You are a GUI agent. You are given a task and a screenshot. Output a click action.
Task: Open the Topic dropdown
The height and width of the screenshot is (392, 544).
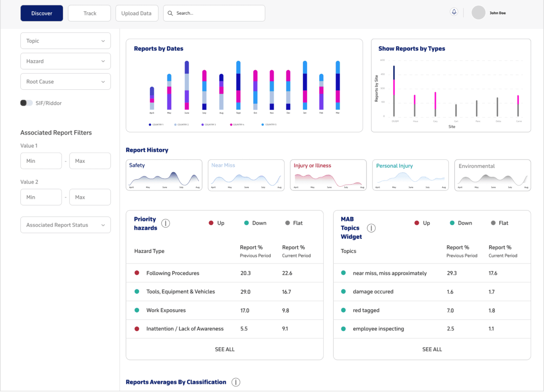(x=65, y=41)
